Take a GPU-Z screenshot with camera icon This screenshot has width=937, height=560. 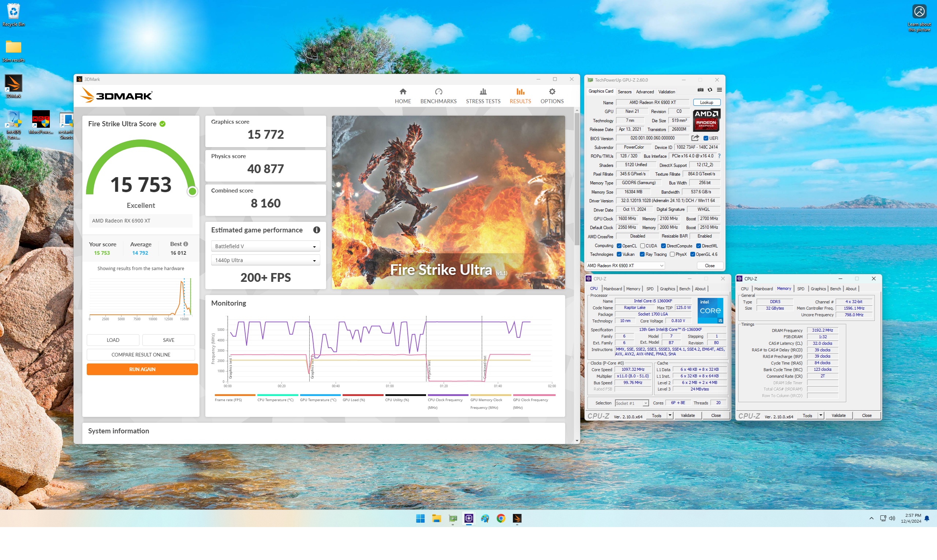(x=700, y=90)
